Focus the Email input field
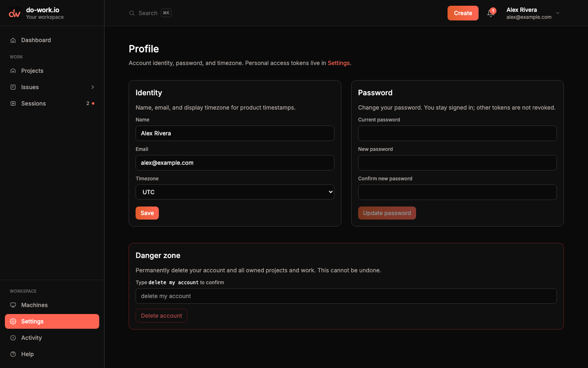 (x=235, y=163)
